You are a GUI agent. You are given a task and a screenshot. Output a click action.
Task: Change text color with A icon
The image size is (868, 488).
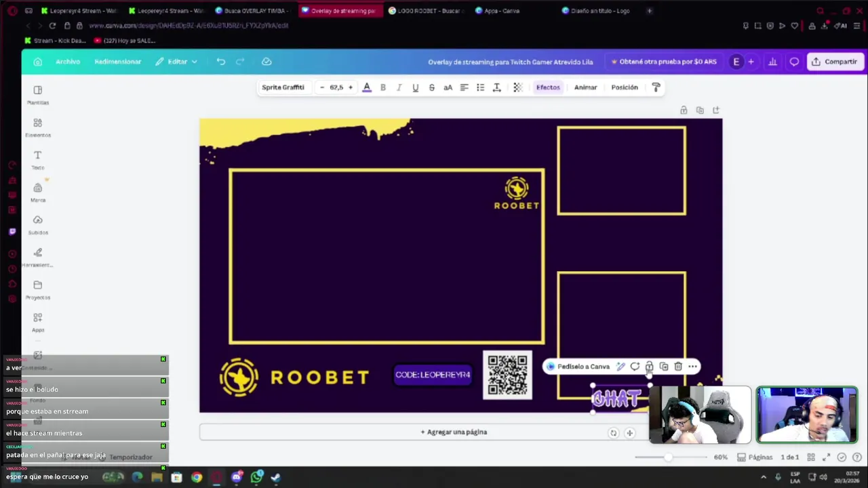[x=367, y=87]
